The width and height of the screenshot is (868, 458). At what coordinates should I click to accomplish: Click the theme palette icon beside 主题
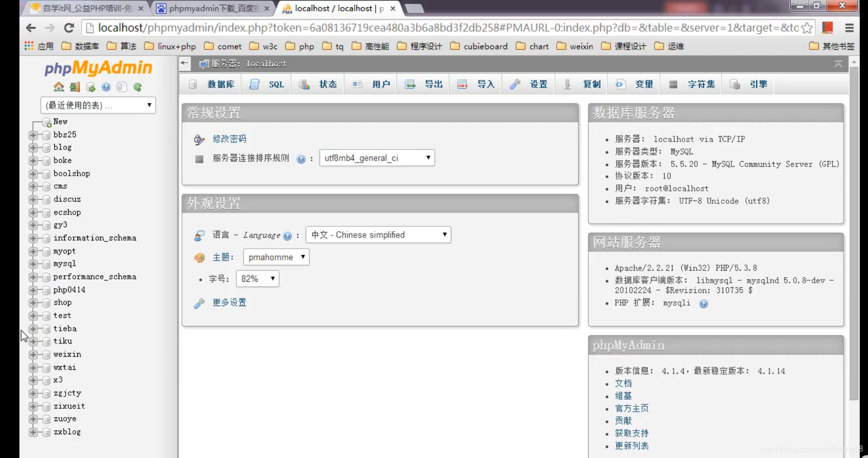(199, 257)
